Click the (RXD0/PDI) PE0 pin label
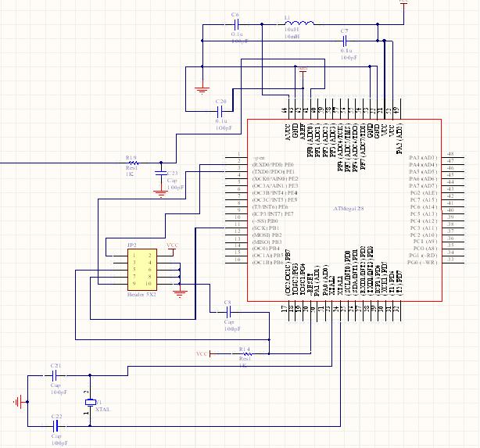Viewport: 480px width, 448px height. pyautogui.click(x=273, y=165)
